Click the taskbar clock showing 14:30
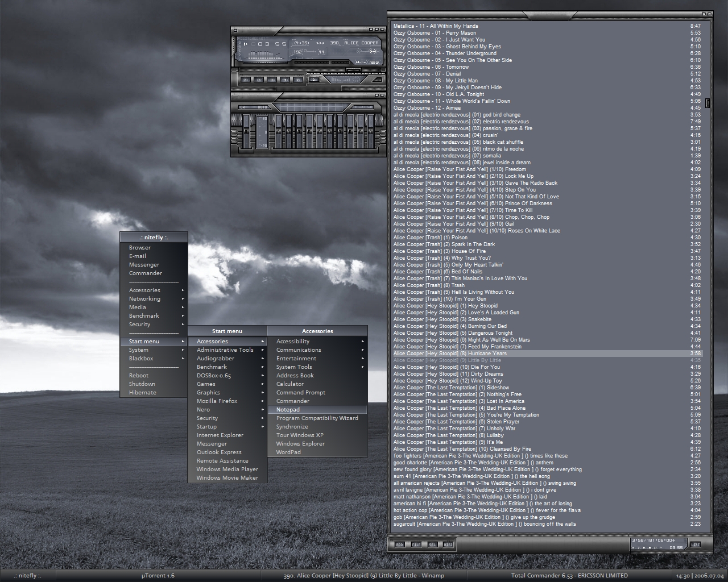The width and height of the screenshot is (728, 582). (700, 576)
